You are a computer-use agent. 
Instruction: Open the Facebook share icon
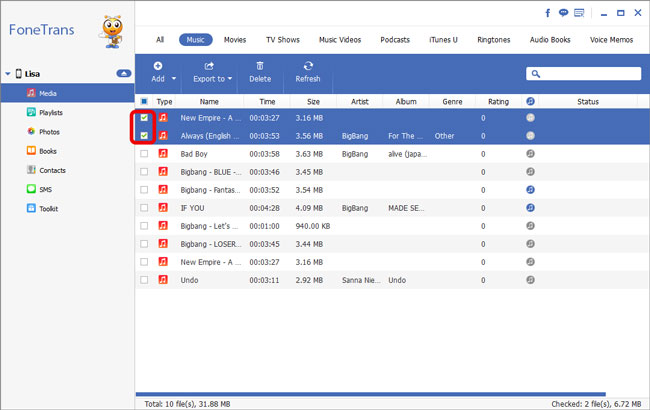click(x=548, y=13)
